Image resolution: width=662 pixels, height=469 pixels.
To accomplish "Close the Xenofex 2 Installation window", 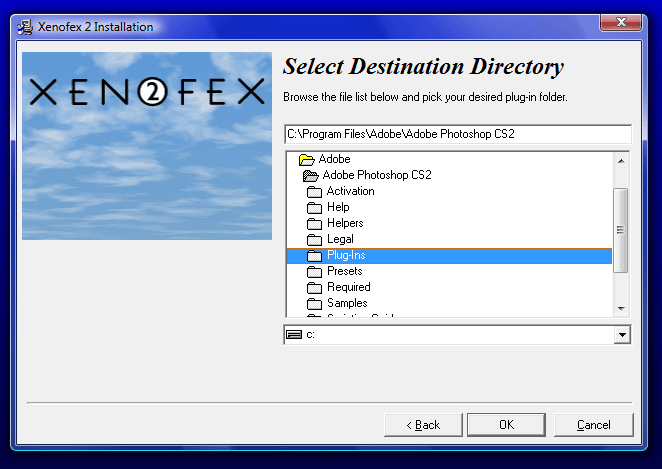I will [621, 22].
